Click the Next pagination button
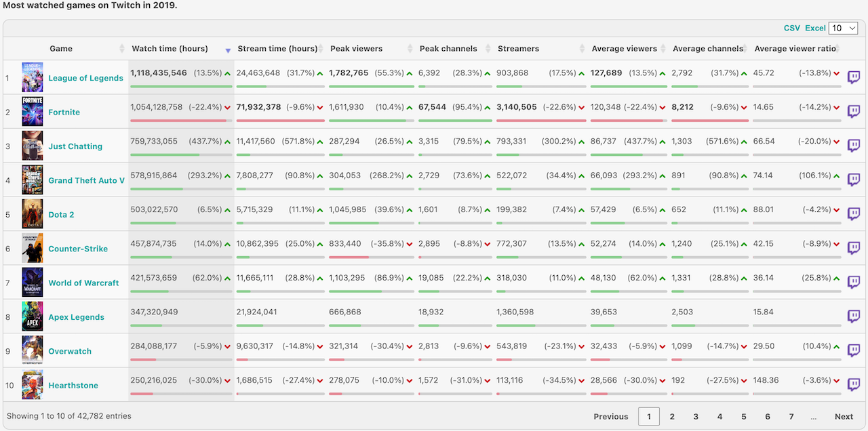Image resolution: width=868 pixels, height=431 pixels. (x=844, y=417)
